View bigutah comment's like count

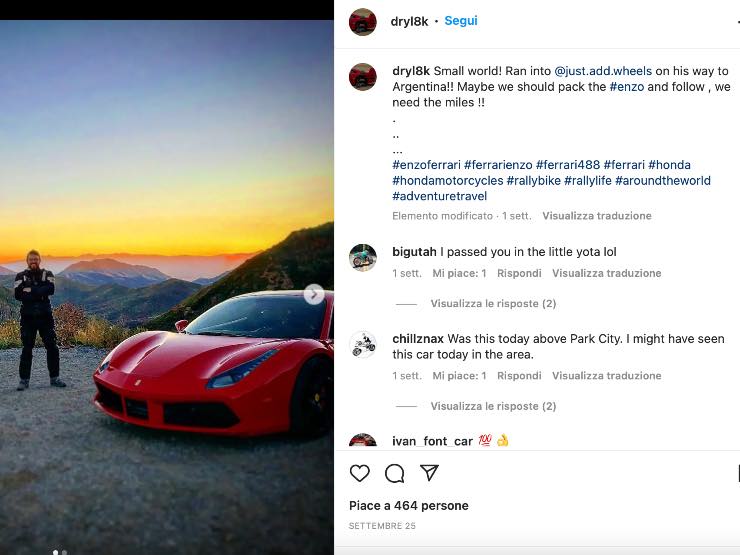click(x=459, y=273)
